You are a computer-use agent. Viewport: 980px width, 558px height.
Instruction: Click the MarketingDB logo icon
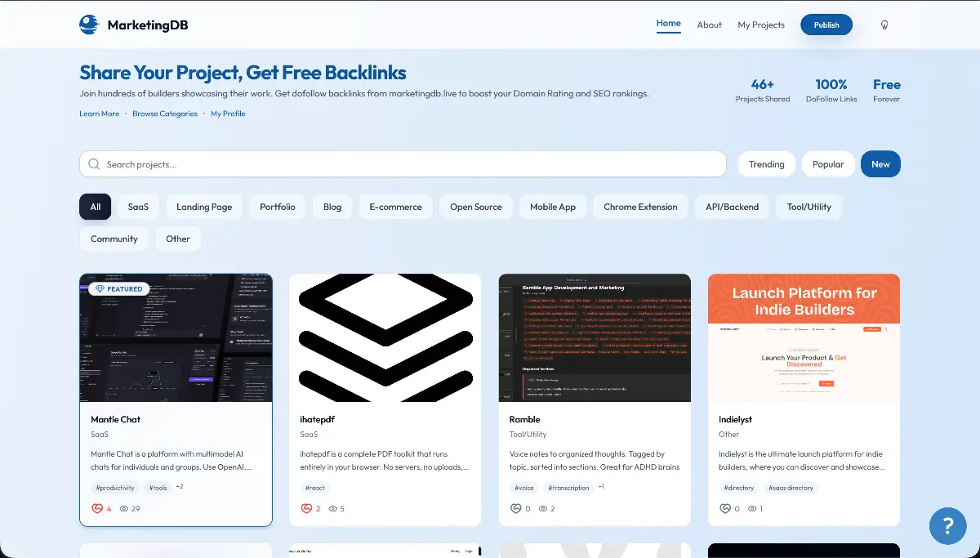pos(87,24)
